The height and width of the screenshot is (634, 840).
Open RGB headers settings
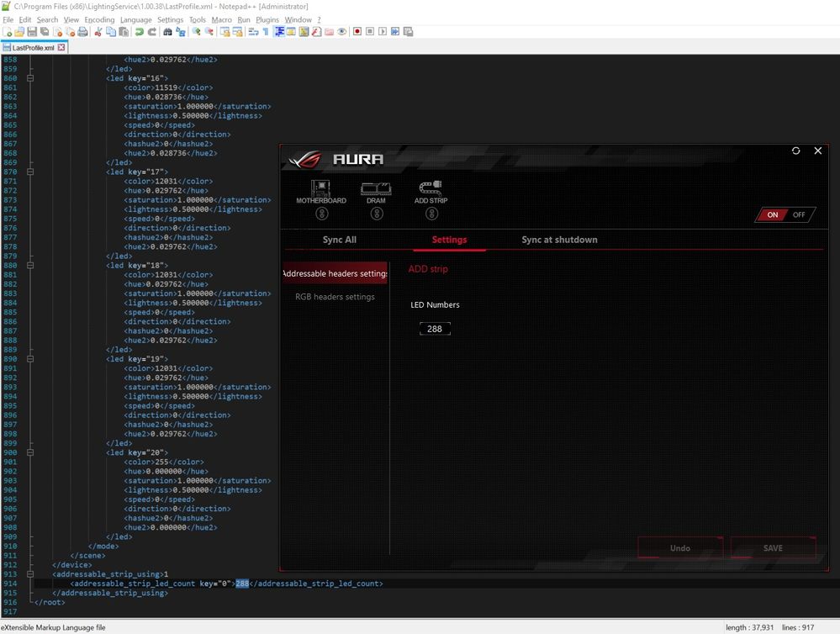(x=335, y=297)
